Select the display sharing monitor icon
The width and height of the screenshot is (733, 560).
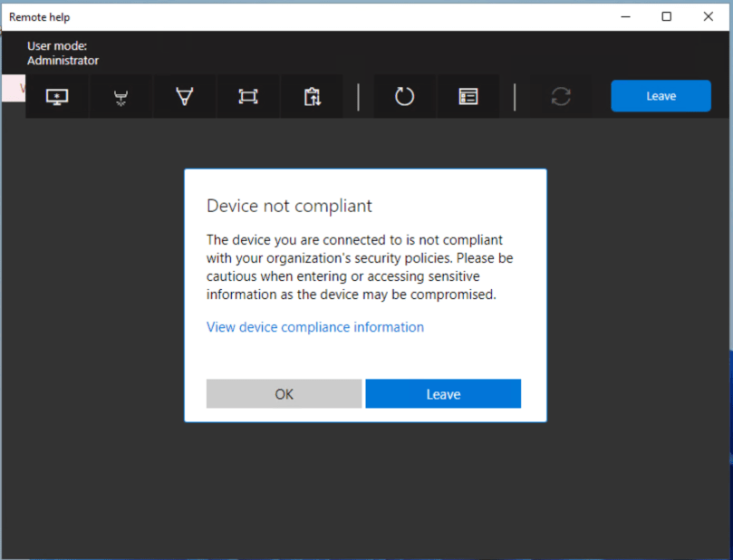[57, 96]
